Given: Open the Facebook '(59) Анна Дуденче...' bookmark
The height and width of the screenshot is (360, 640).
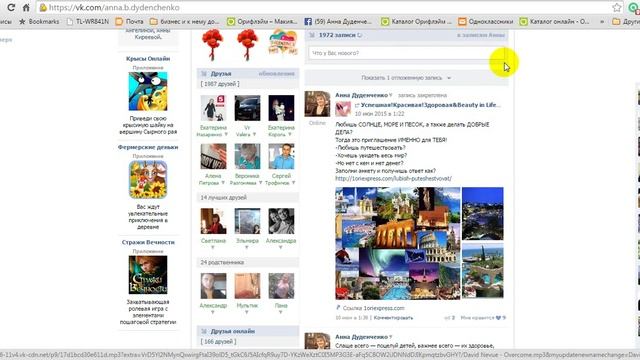Looking at the screenshot, I should click(338, 21).
